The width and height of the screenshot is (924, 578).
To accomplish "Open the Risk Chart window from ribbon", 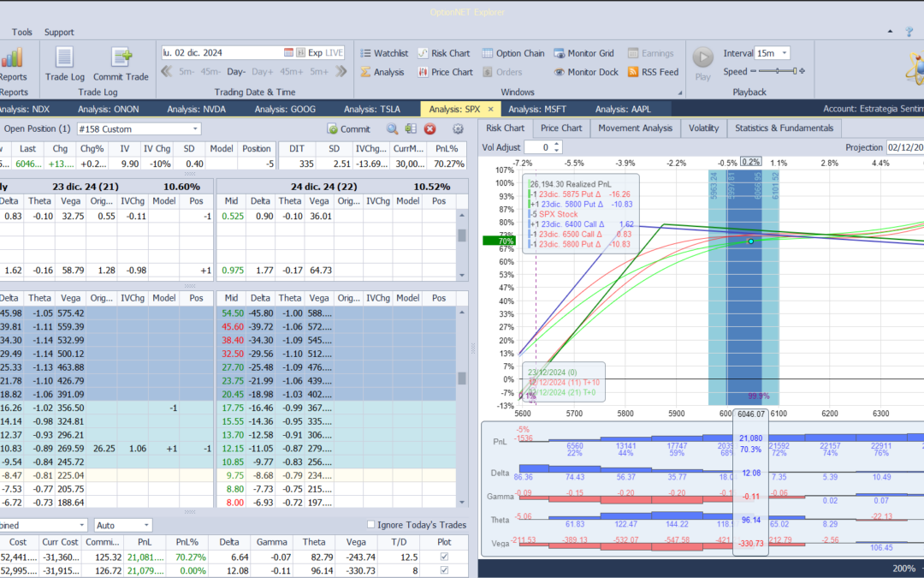I will (444, 53).
